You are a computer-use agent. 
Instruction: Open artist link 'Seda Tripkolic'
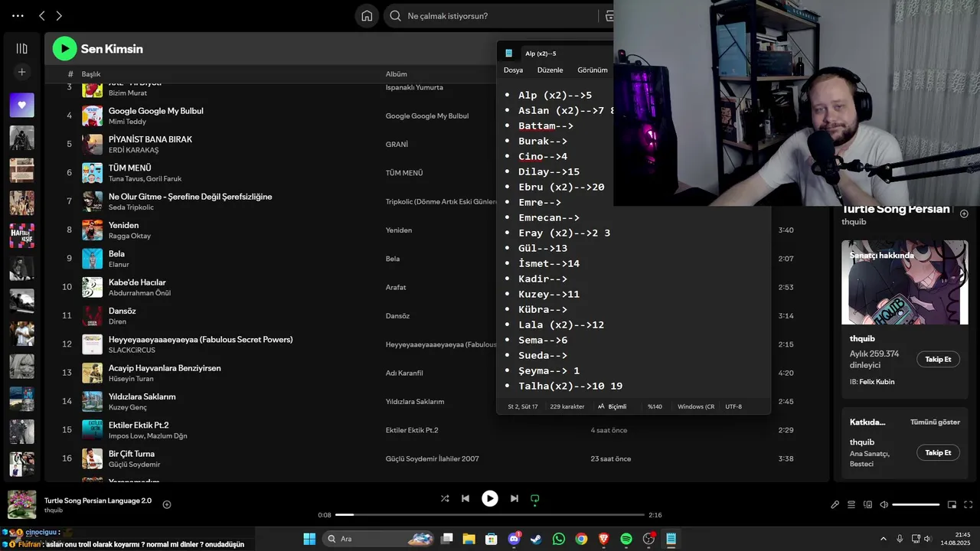[x=131, y=207]
